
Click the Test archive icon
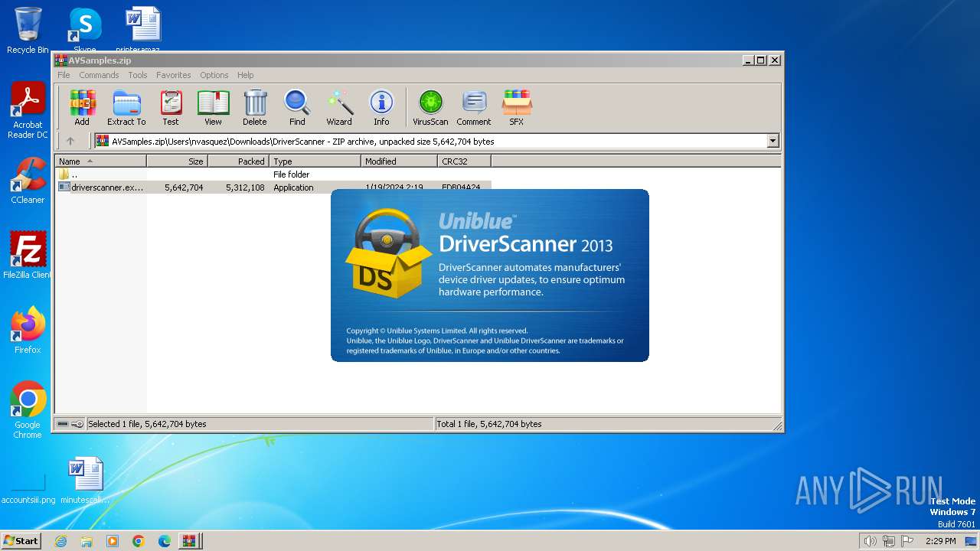click(171, 107)
